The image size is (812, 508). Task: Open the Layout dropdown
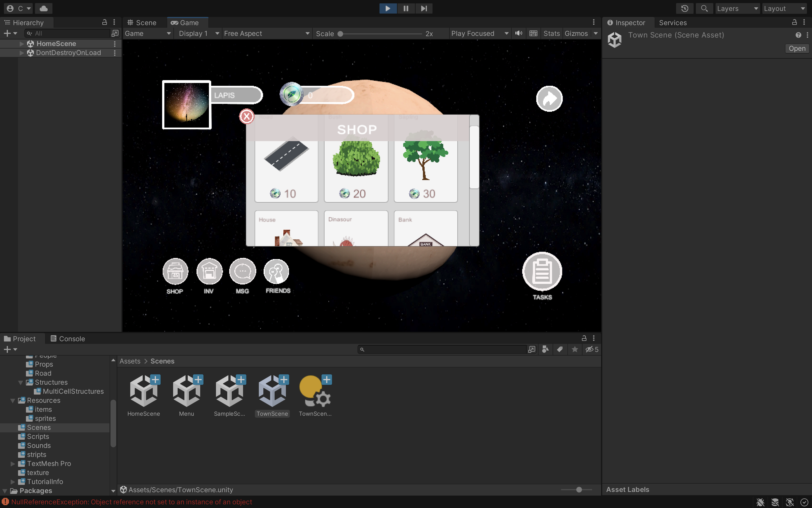click(x=784, y=8)
